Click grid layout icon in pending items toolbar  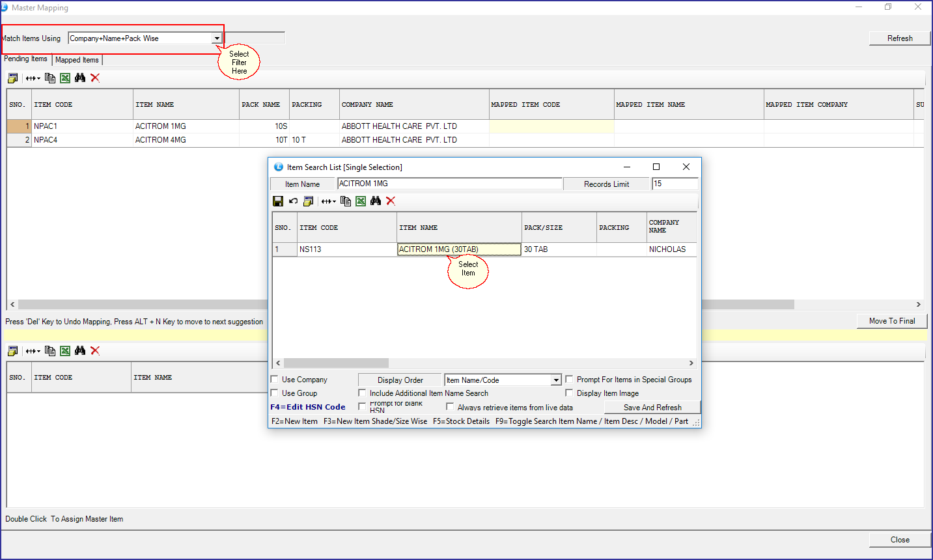click(x=12, y=78)
